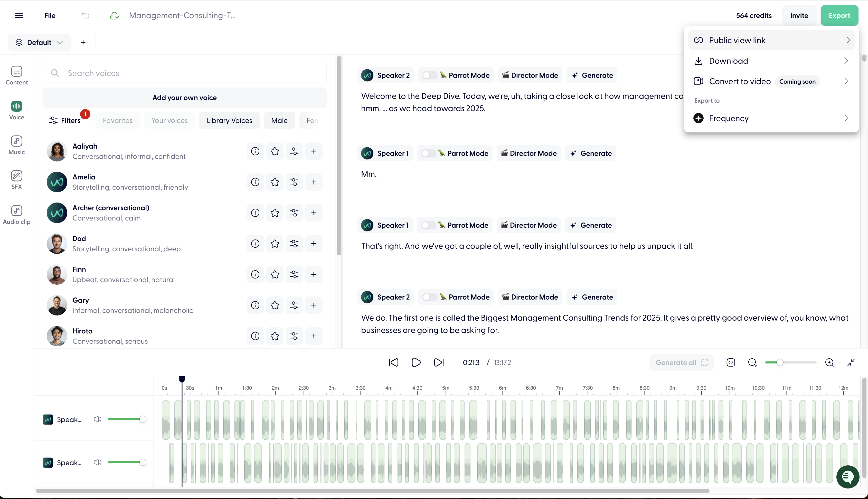Enable Parrot Mode for first Speaker 2 block

429,75
